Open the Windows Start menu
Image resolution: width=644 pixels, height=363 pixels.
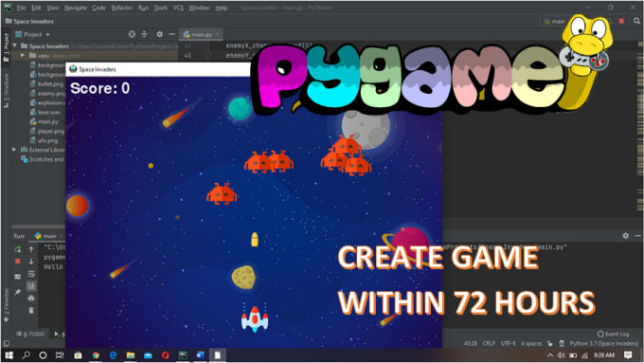click(9, 355)
